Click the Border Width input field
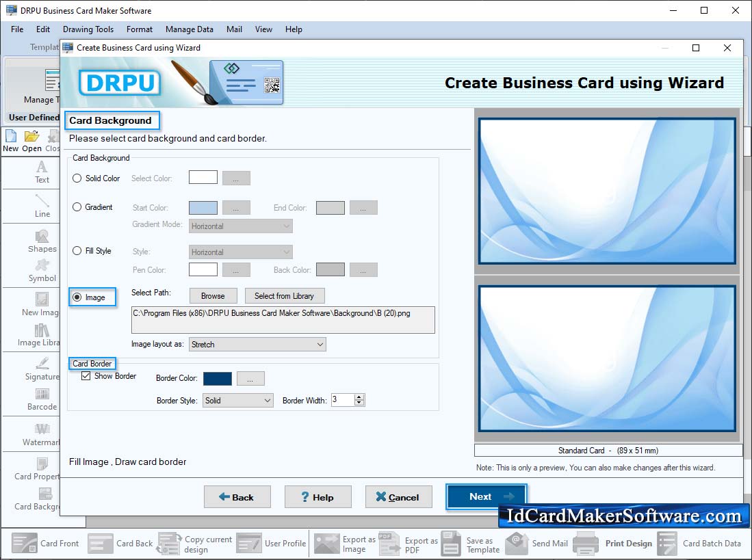Viewport: 752px width, 560px height. (342, 400)
